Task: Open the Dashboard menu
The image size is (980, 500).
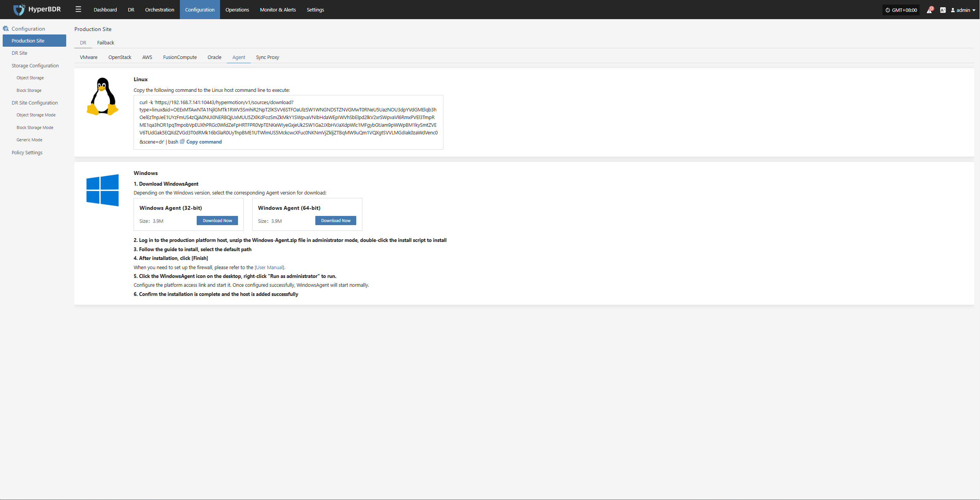Action: click(x=105, y=10)
